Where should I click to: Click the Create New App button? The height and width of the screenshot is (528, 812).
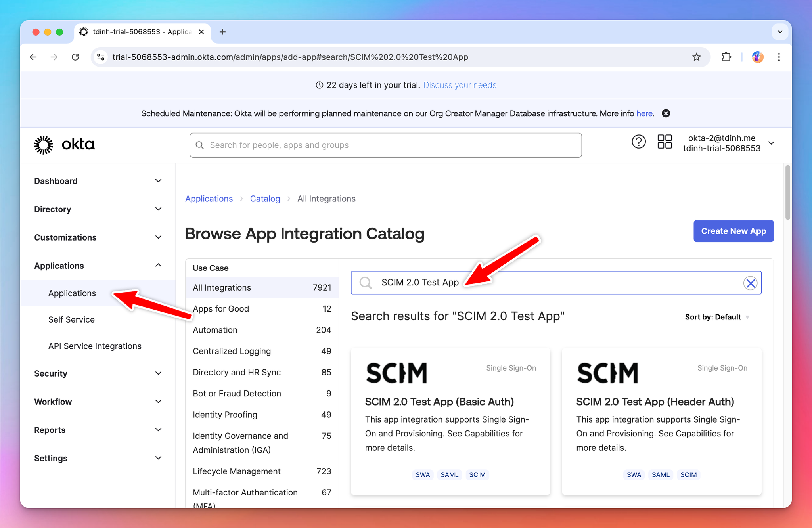(733, 231)
